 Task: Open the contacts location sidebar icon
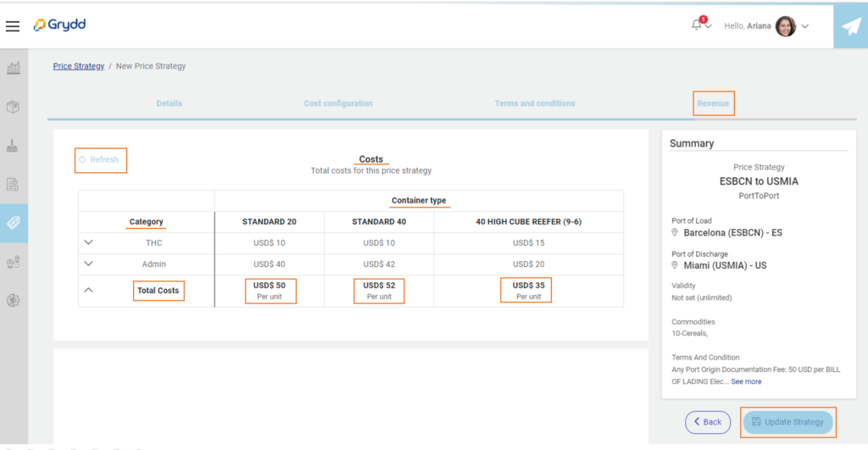(14, 262)
